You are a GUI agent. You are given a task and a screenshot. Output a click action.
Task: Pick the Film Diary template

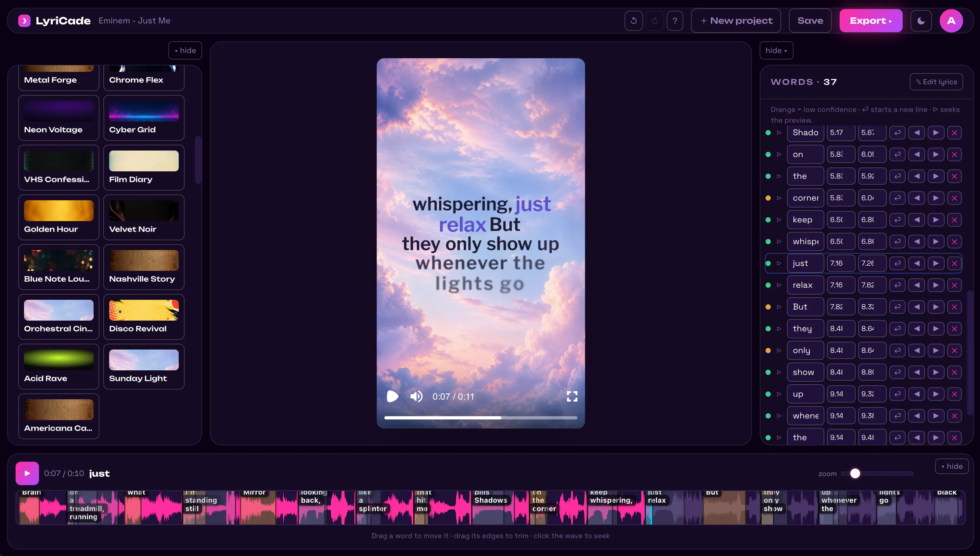tap(144, 168)
